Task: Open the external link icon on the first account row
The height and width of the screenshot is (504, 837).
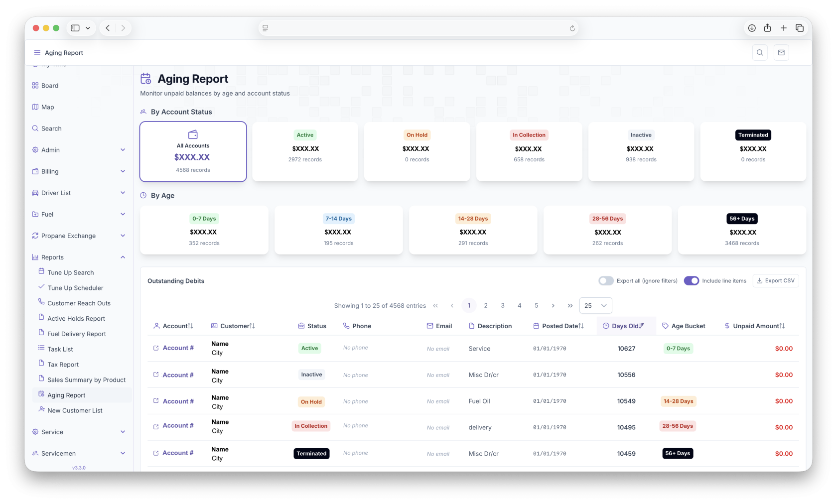Action: coord(156,348)
